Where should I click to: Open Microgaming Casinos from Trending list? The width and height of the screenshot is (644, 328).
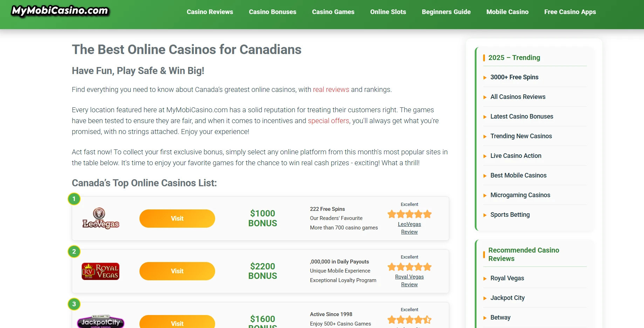(520, 195)
